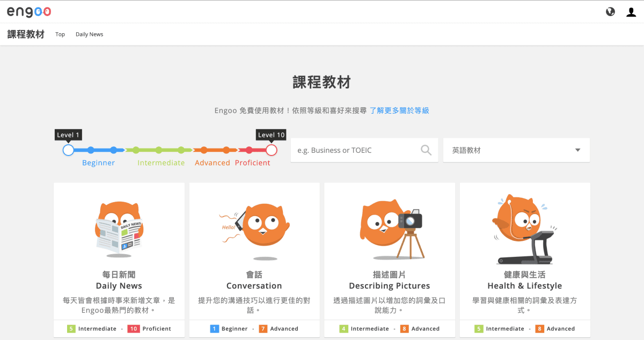The width and height of the screenshot is (644, 340).
Task: Open the language globe icon
Action: [610, 12]
